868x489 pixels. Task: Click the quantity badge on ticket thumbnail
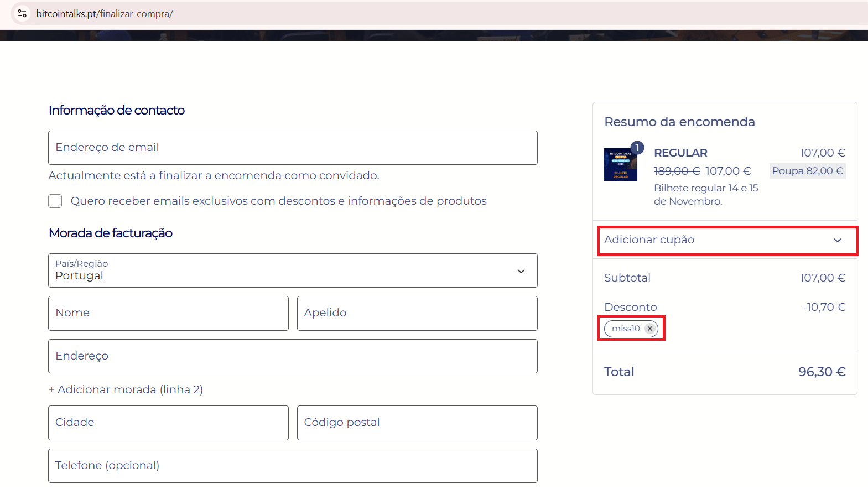coord(637,147)
